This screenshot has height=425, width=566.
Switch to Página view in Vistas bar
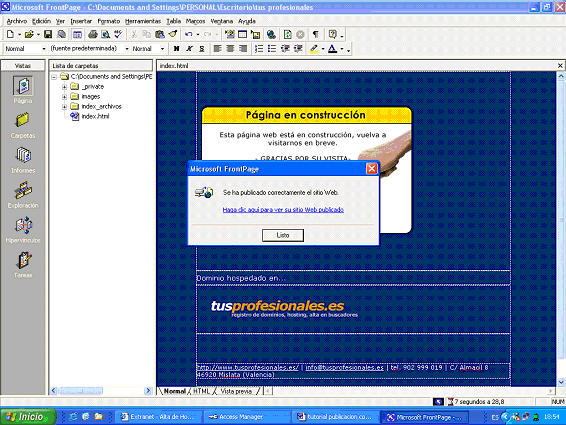click(23, 90)
